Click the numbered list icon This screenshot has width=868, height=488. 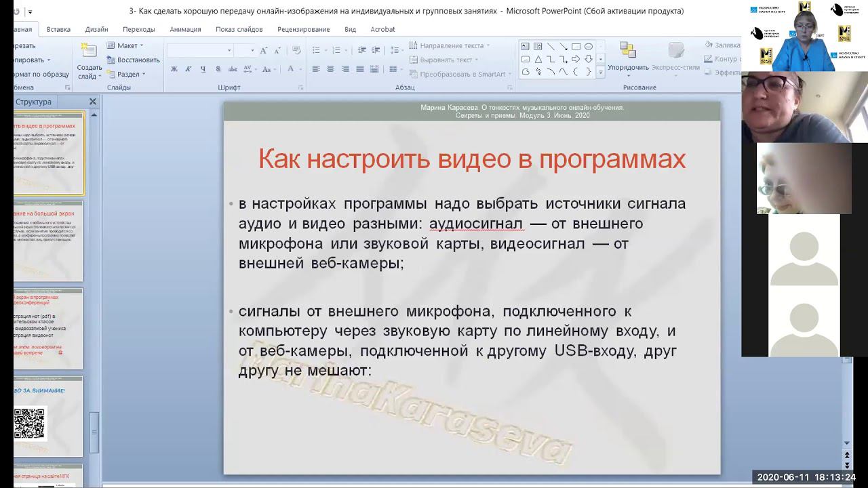[x=336, y=50]
